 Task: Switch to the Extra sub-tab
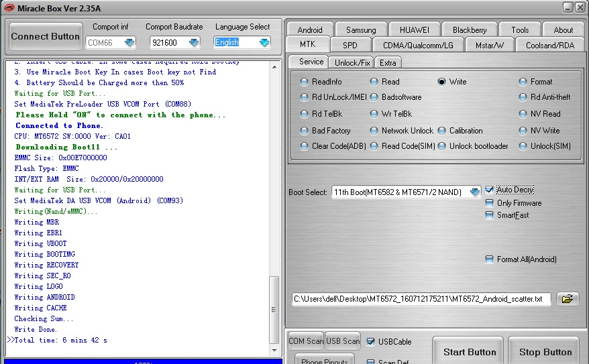(x=388, y=62)
